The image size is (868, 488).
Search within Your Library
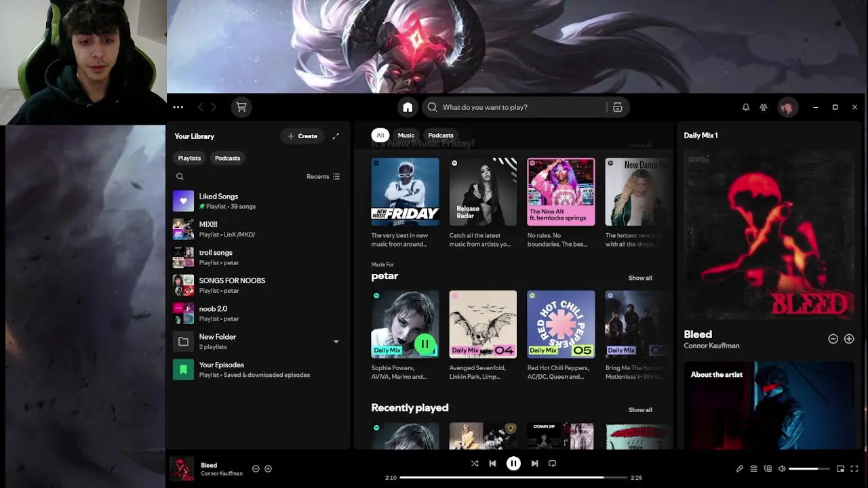pyautogui.click(x=180, y=177)
